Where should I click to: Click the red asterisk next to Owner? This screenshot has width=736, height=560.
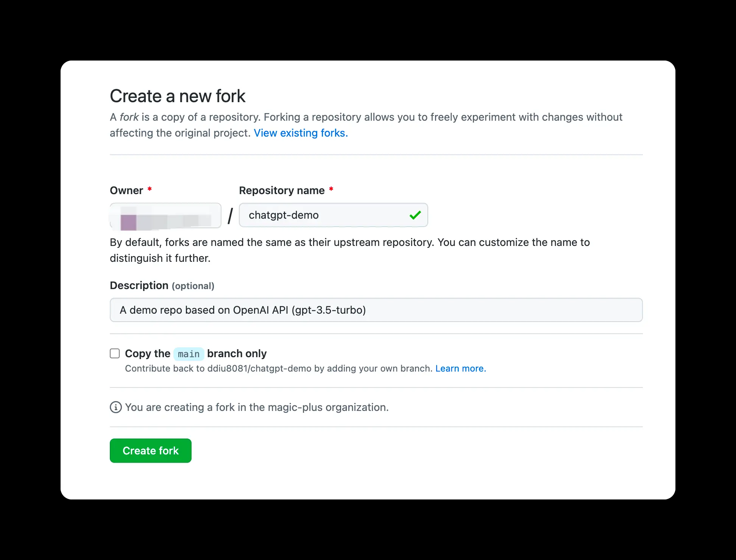click(150, 189)
